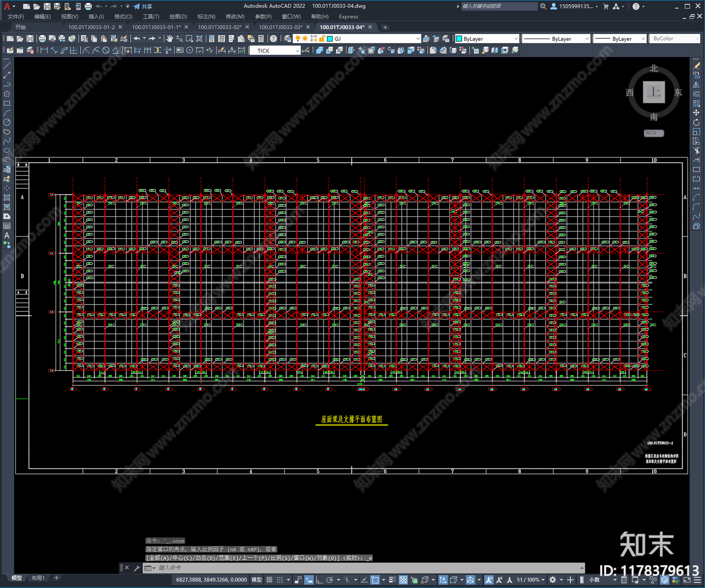Open the ByLayer lineweight dropdown

pos(643,39)
